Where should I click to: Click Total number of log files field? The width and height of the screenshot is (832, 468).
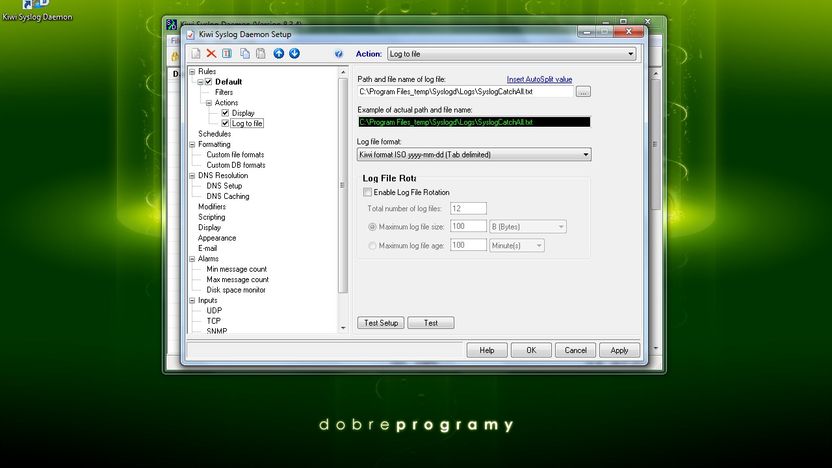click(x=469, y=209)
